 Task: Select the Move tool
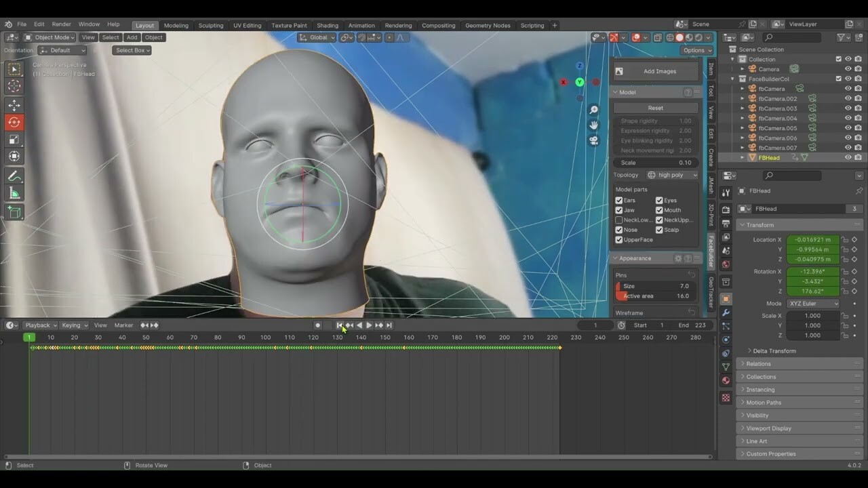click(x=14, y=105)
